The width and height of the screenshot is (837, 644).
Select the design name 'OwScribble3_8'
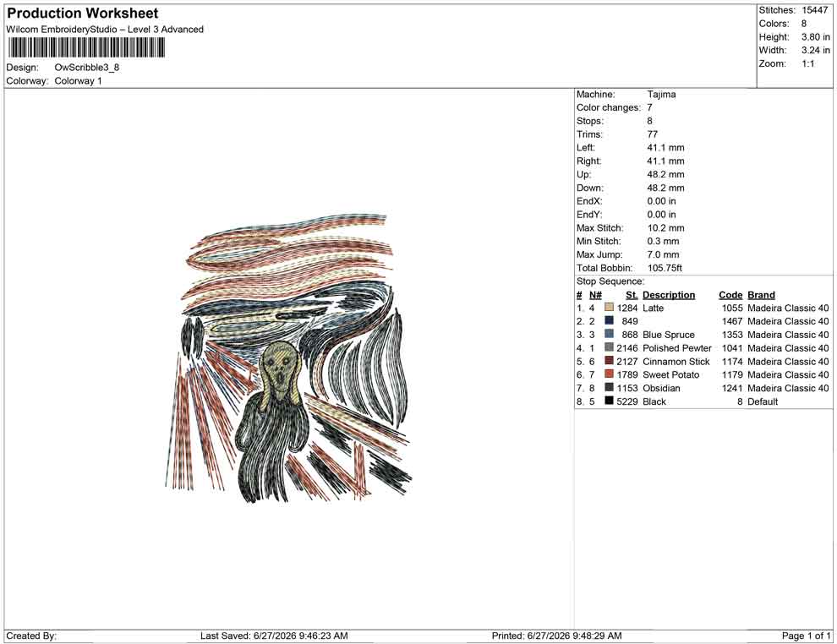tap(87, 68)
